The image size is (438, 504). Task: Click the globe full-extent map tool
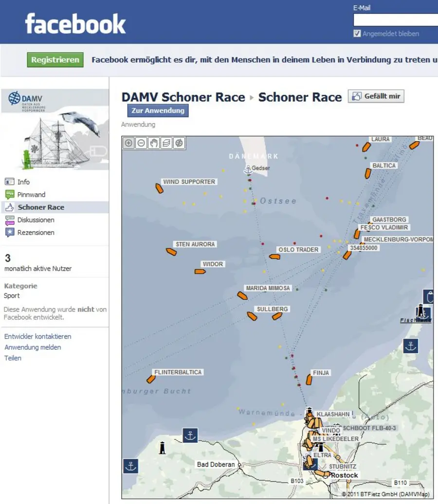(179, 143)
